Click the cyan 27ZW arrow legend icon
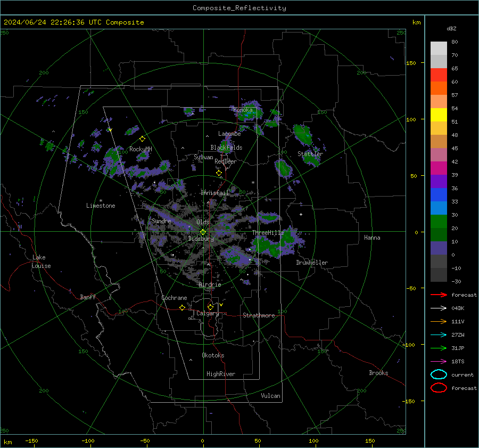This screenshot has width=479, height=448. (x=439, y=335)
